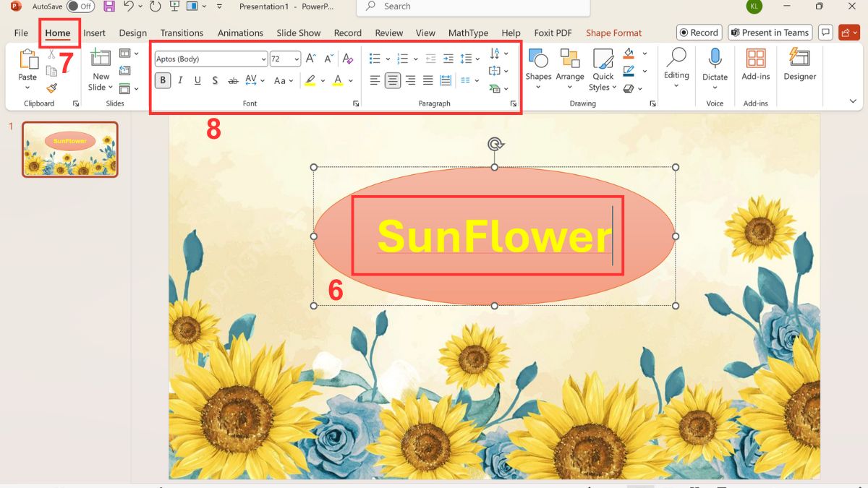Save the presentation with the floppy disk icon
Viewport: 868px width, 488px height.
[x=109, y=7]
